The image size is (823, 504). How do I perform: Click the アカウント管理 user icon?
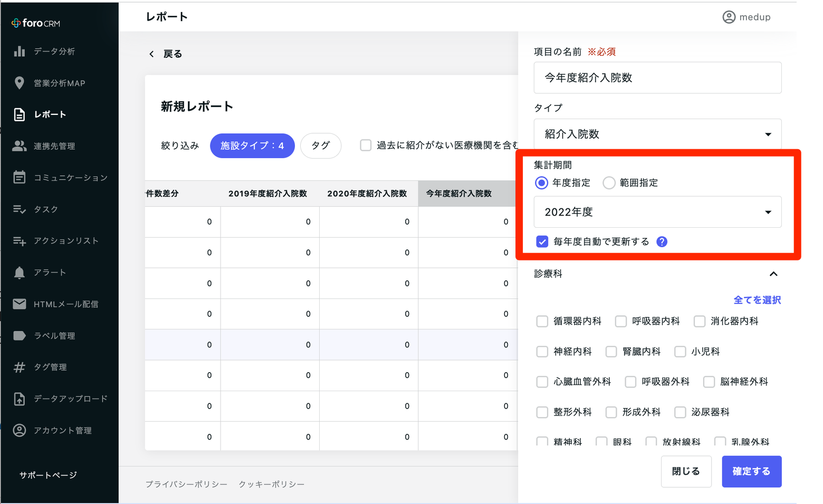[x=20, y=430]
